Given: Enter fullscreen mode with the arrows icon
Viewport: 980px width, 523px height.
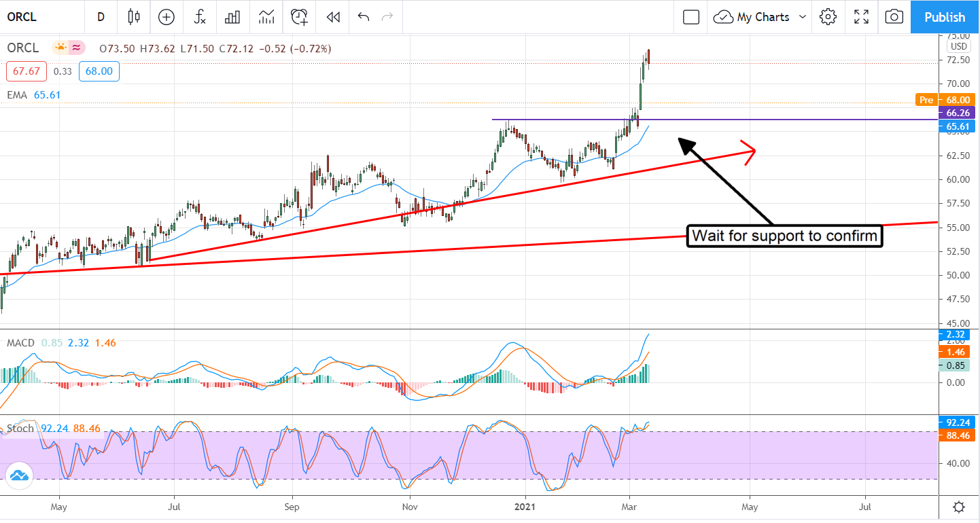Looking at the screenshot, I should tap(861, 17).
